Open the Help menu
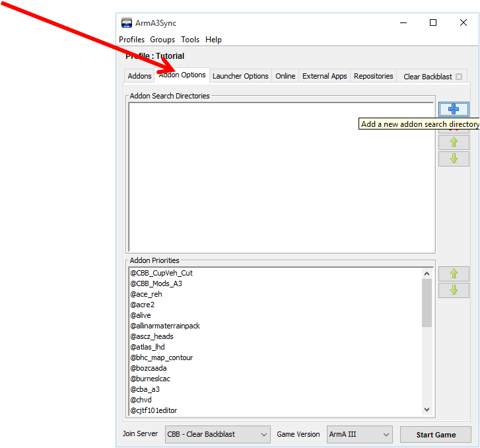This screenshot has width=480, height=448. tap(213, 40)
